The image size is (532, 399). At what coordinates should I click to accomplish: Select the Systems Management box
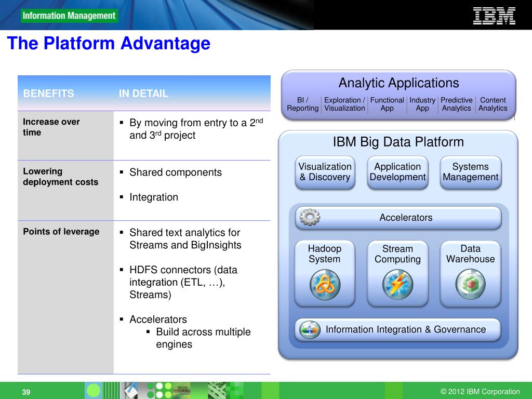click(x=471, y=172)
